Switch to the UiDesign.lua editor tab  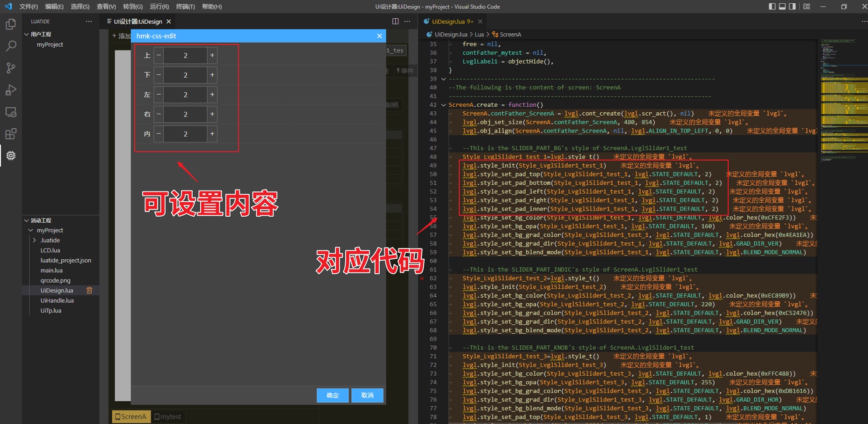(450, 21)
